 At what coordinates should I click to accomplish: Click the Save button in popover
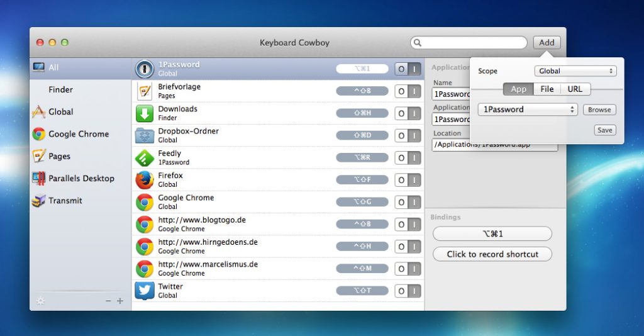click(x=604, y=130)
